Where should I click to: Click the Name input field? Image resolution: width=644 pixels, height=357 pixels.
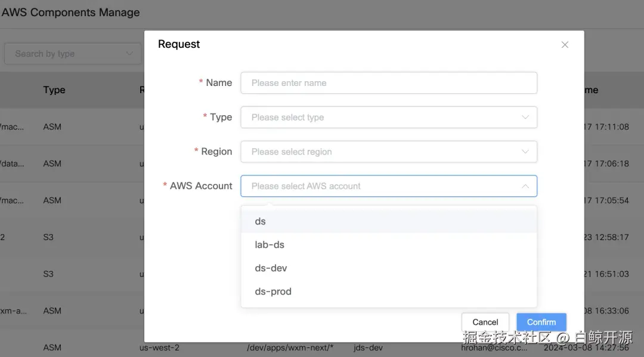pos(389,82)
